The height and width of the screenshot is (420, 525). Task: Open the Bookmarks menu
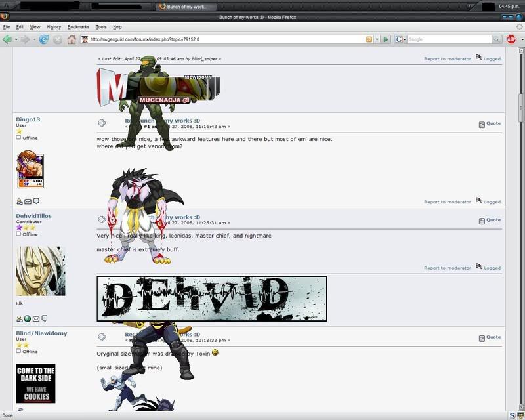pos(78,27)
